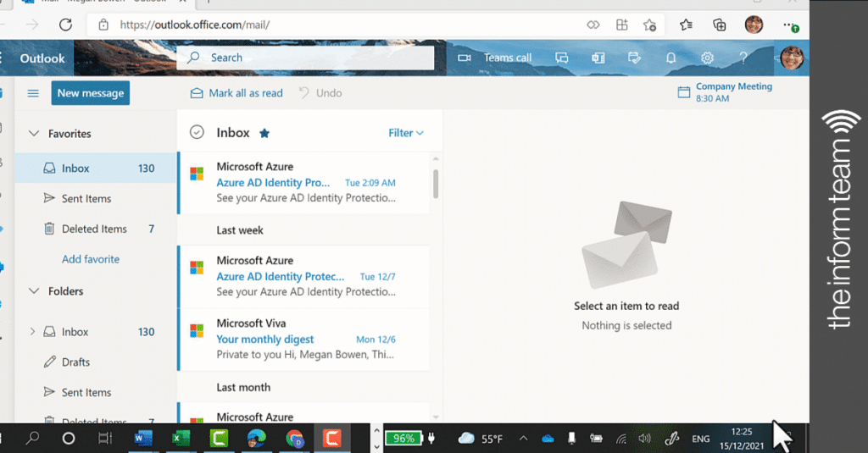
Task: Click Undo in the command bar
Action: pos(320,93)
